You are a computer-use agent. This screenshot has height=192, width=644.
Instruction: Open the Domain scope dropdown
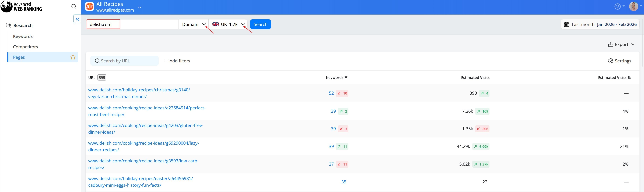194,24
